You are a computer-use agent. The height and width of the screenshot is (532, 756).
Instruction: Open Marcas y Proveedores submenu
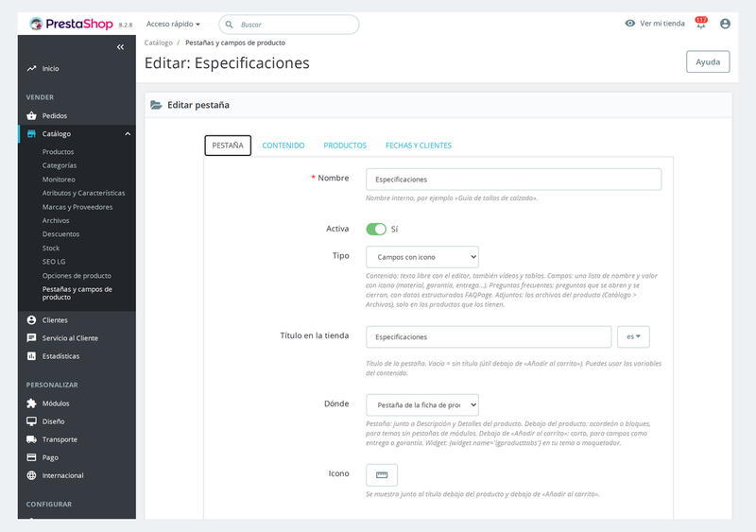pos(77,207)
